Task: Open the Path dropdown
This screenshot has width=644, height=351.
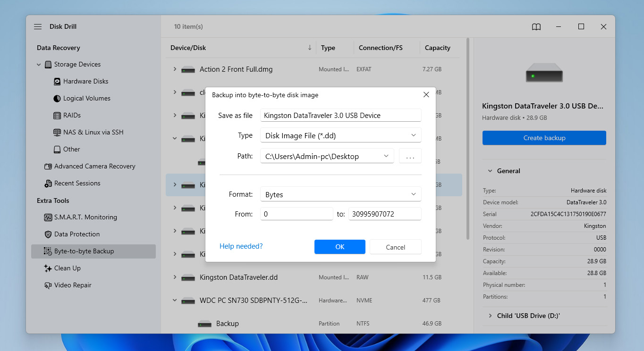Action: 327,156
